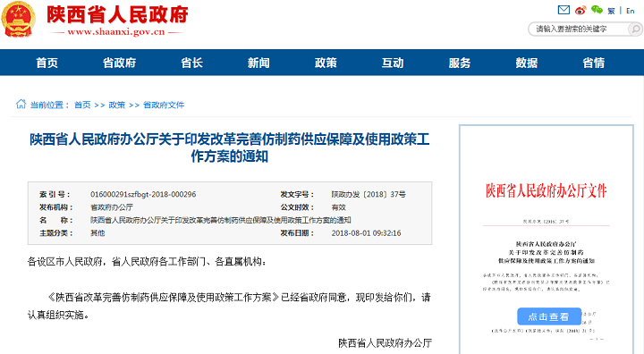Select issuing agency value 省政府办公厅
644x354 pixels.
tap(111, 207)
